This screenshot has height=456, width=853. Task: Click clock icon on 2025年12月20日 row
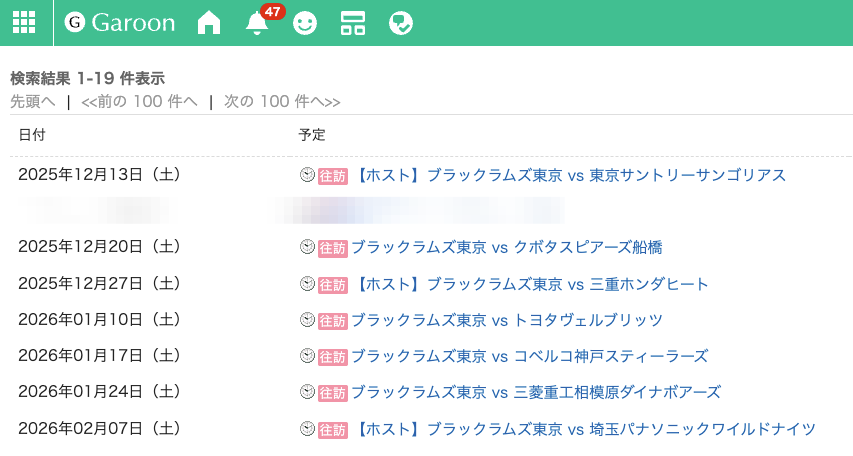(x=307, y=247)
